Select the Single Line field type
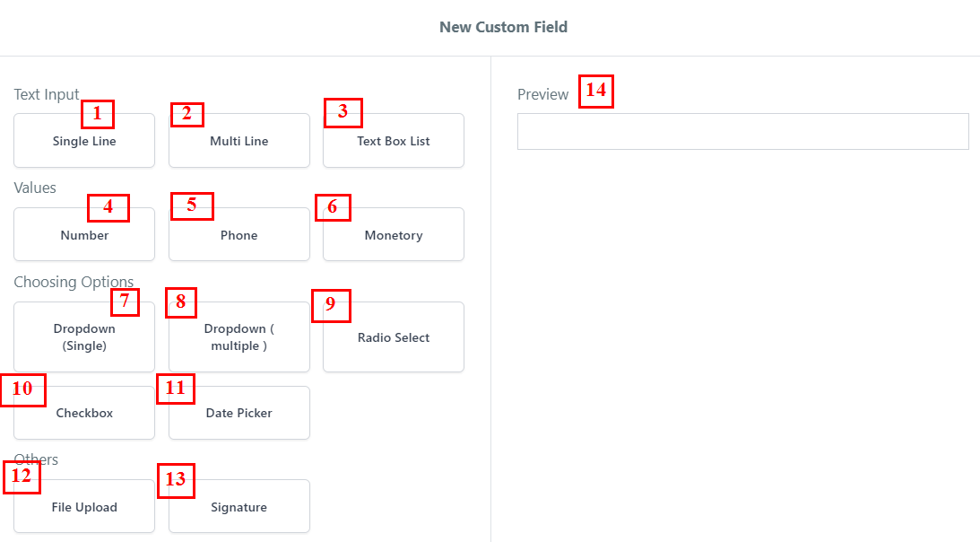This screenshot has height=542, width=980. (x=84, y=142)
